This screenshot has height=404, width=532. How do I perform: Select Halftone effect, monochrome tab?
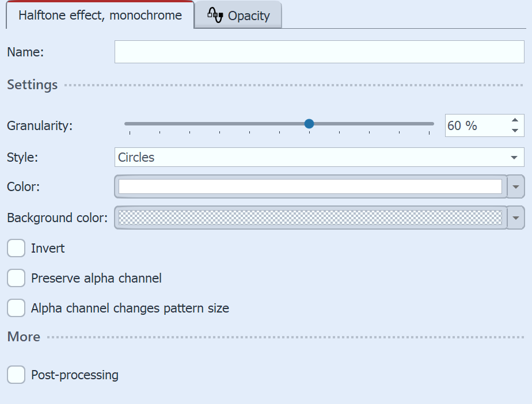[x=100, y=16]
